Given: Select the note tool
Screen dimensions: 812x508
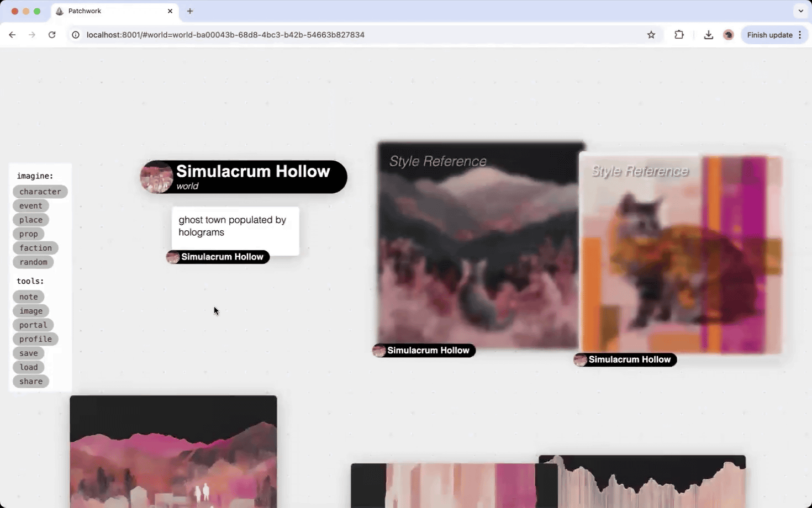Looking at the screenshot, I should click(x=28, y=297).
